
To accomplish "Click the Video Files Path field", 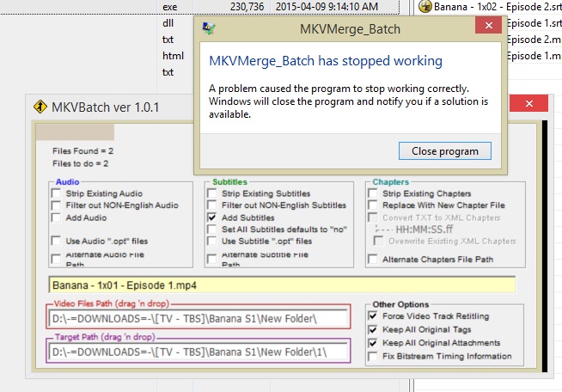I will click(199, 318).
